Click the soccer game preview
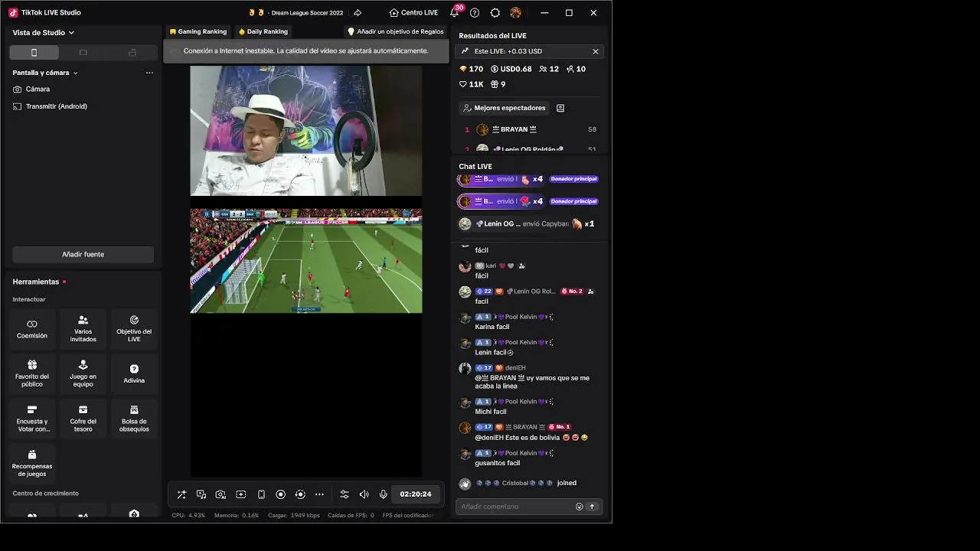Image resolution: width=980 pixels, height=551 pixels. click(305, 261)
